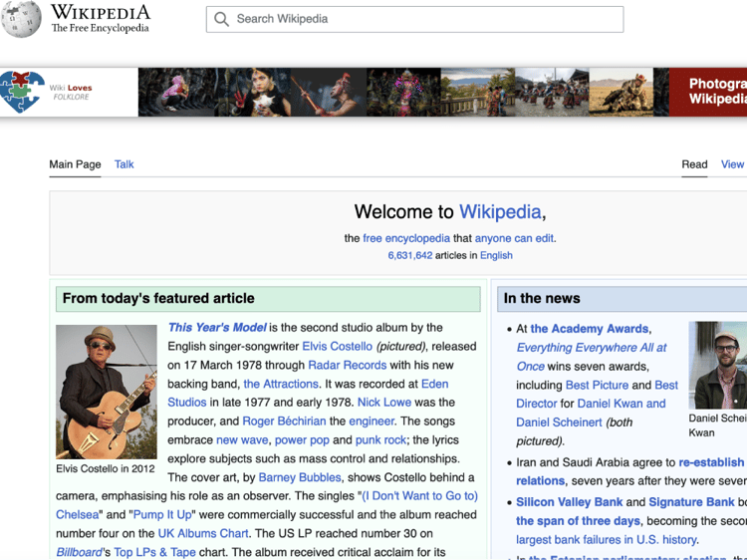
Task: Follow the new wave link
Action: (x=242, y=439)
